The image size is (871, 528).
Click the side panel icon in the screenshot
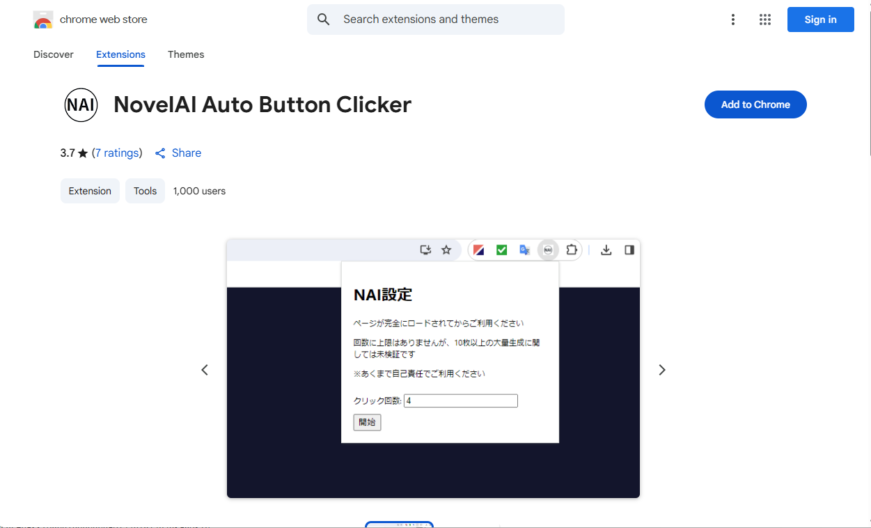[x=629, y=250]
